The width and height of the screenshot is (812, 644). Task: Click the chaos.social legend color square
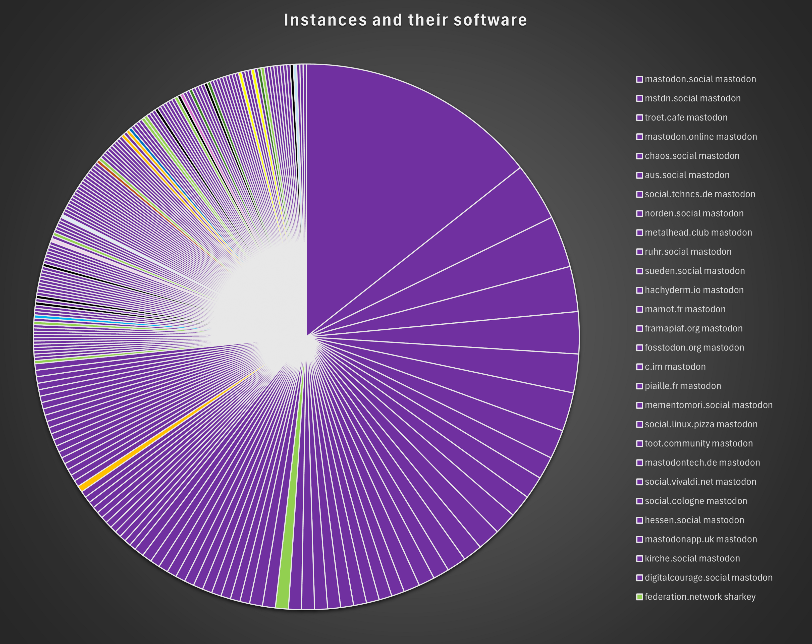click(x=639, y=156)
